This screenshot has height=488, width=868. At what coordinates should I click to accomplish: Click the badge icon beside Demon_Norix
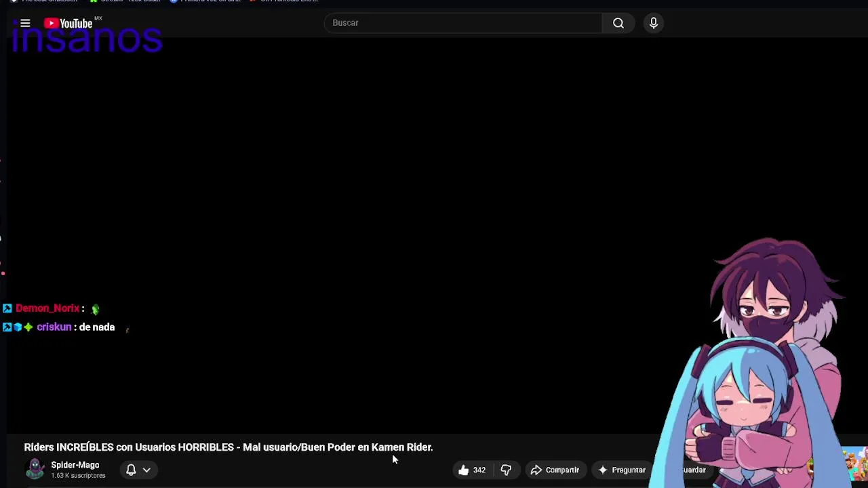pos(7,308)
